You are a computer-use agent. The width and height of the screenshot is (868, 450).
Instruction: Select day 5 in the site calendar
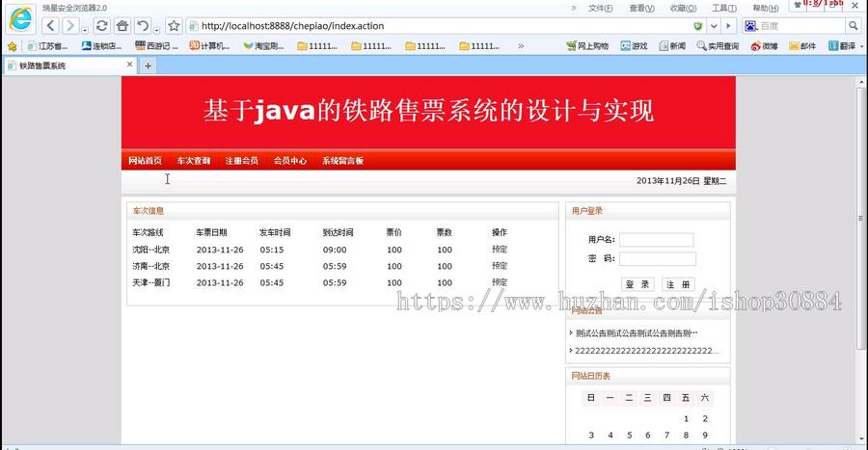pyautogui.click(x=630, y=436)
